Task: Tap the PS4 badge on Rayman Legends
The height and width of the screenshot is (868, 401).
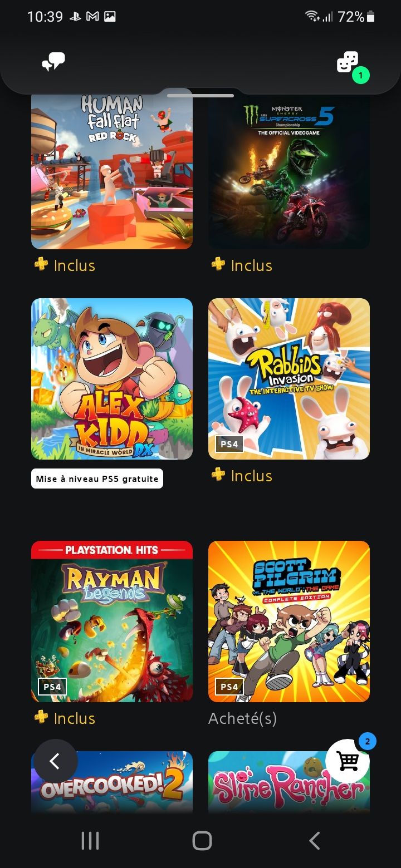Action: (52, 687)
